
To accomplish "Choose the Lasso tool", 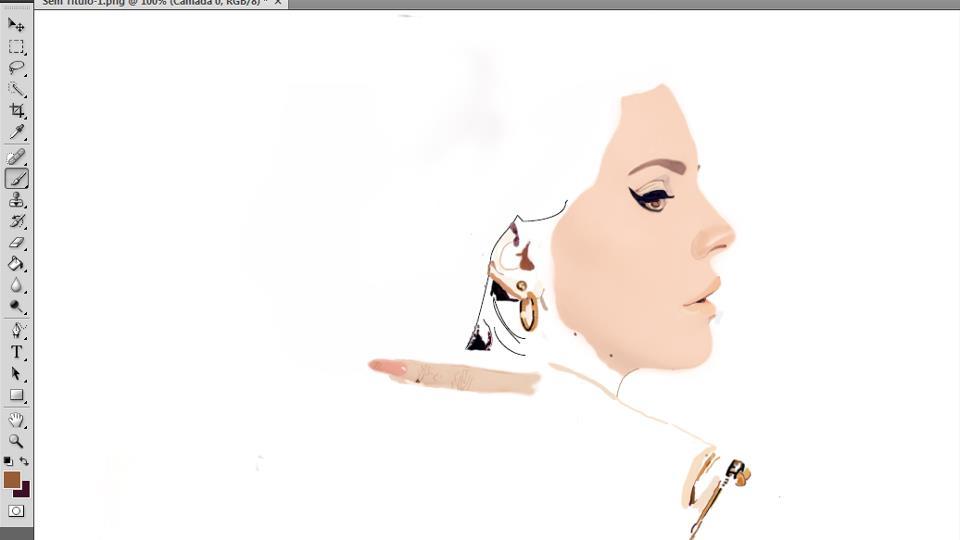I will coord(16,68).
